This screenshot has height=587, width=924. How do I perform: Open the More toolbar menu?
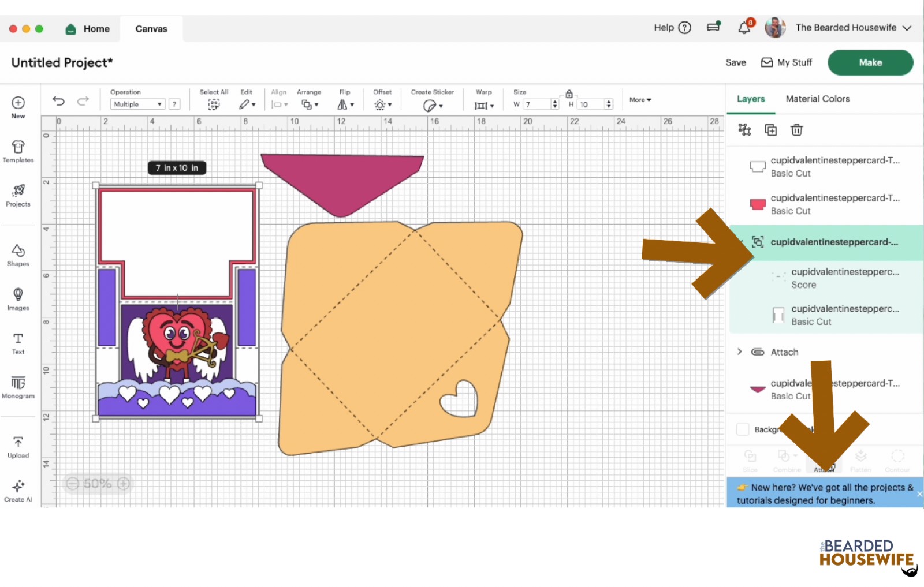[x=640, y=100]
